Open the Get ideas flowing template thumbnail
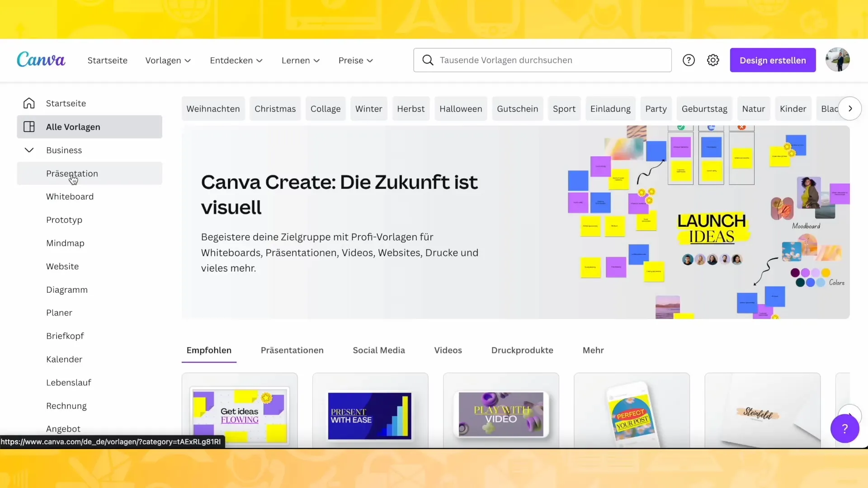 coord(240,410)
